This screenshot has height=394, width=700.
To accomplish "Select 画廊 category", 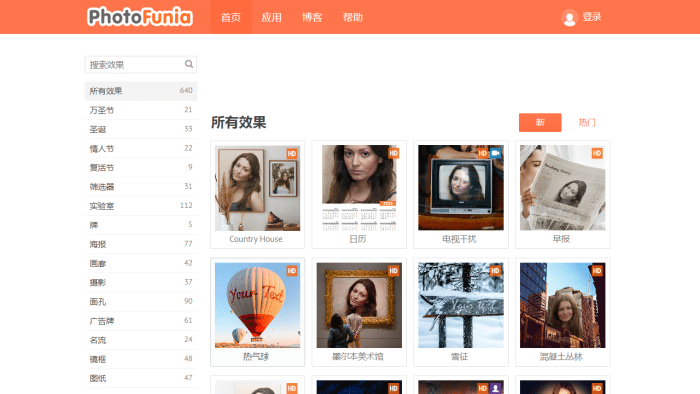I will [141, 263].
